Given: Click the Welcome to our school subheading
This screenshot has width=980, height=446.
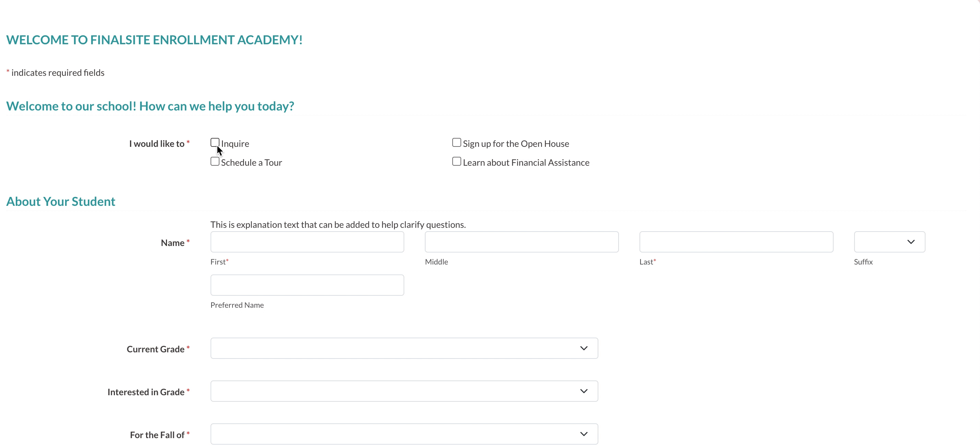Looking at the screenshot, I should (150, 106).
